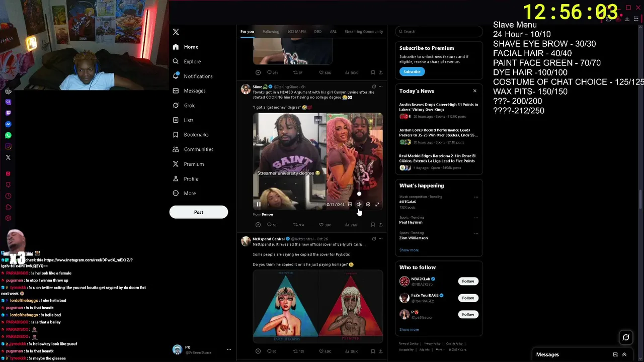Screen dimensions: 644x362
Task: Adjust the video volume slider knob
Action: point(359,194)
